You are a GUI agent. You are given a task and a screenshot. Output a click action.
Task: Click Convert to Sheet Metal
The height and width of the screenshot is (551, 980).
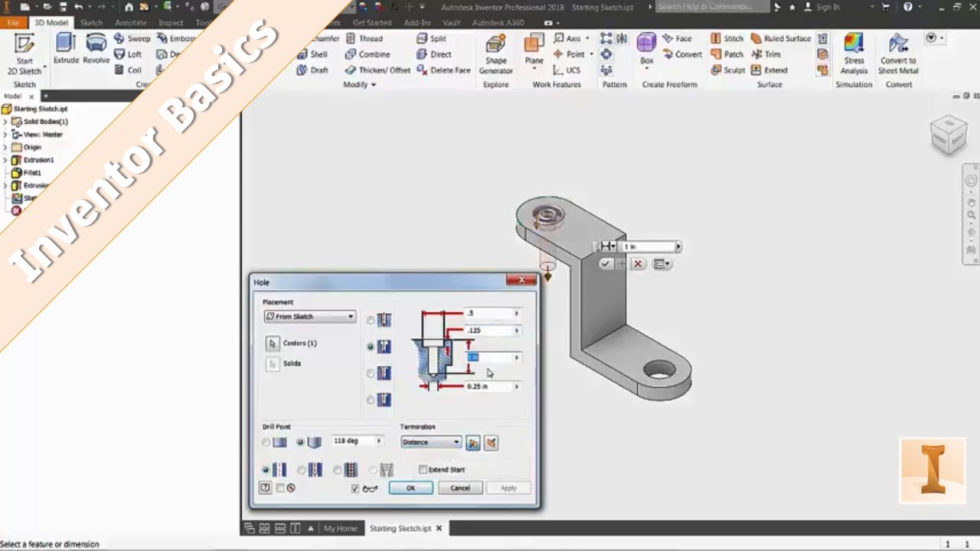tap(898, 54)
